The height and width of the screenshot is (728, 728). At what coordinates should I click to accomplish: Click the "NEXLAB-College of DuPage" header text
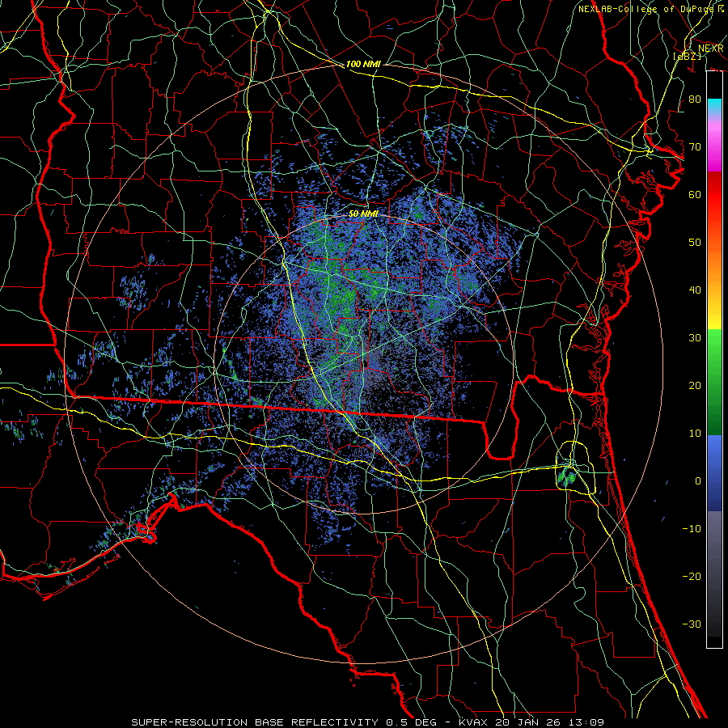pos(647,9)
